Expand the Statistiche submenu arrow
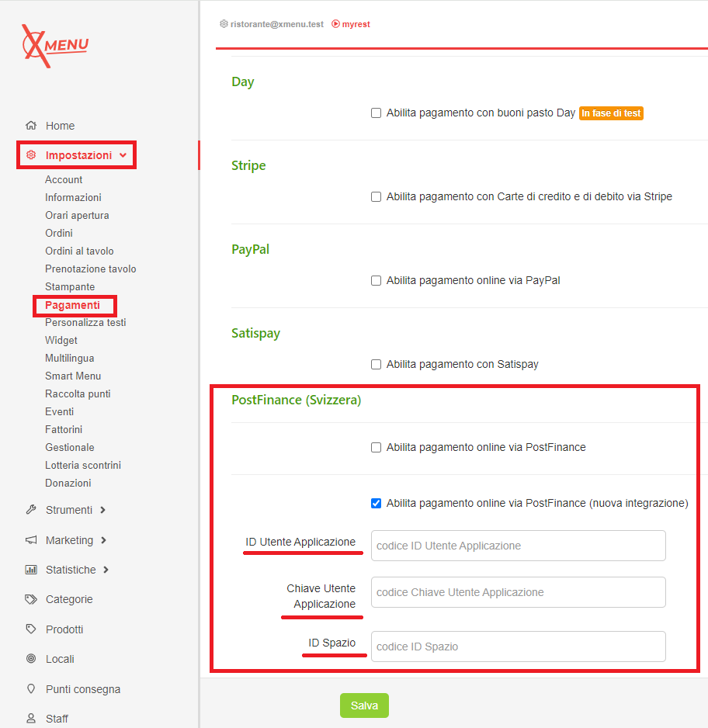The width and height of the screenshot is (708, 728). [x=106, y=570]
